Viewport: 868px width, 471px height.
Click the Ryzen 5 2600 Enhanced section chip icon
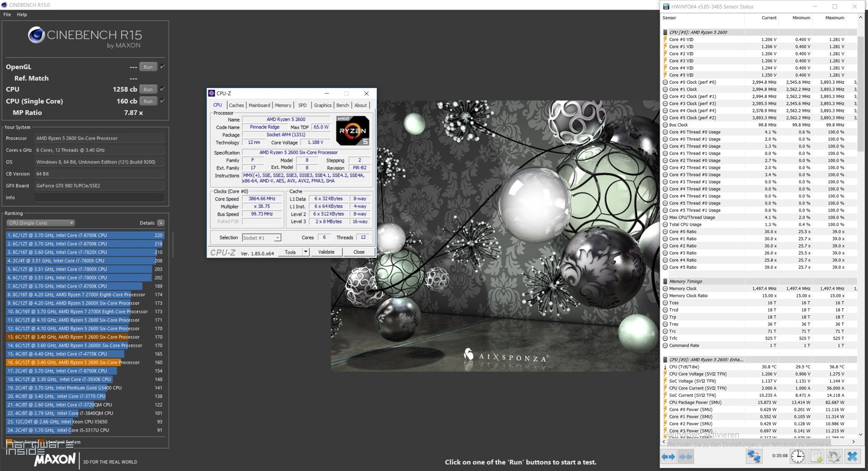tap(665, 360)
